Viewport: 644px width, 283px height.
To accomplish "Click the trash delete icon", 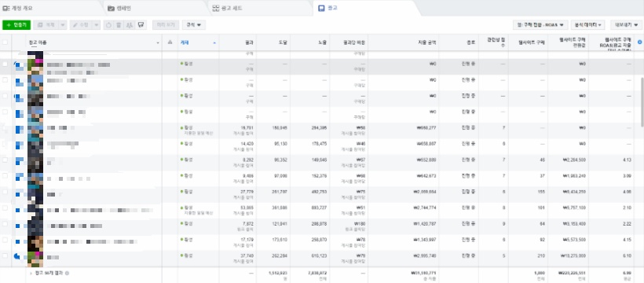I will tap(119, 24).
